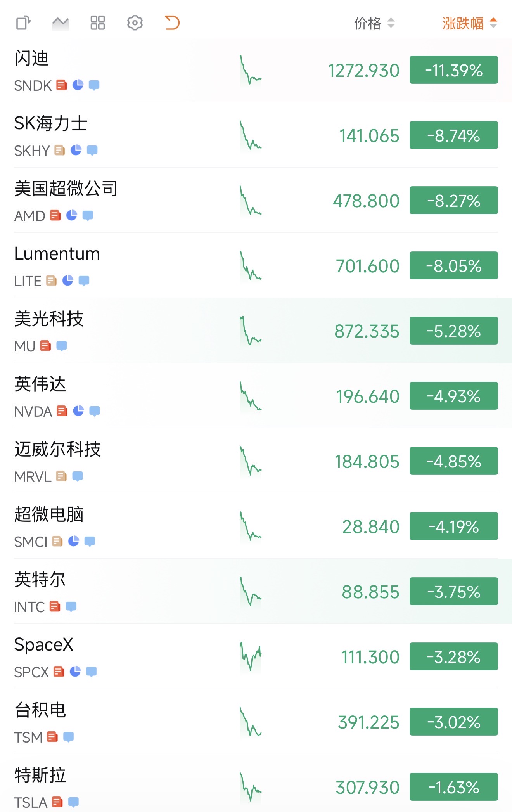Toggle SNDK -11.39% change badge
The image size is (512, 812).
pyautogui.click(x=454, y=70)
